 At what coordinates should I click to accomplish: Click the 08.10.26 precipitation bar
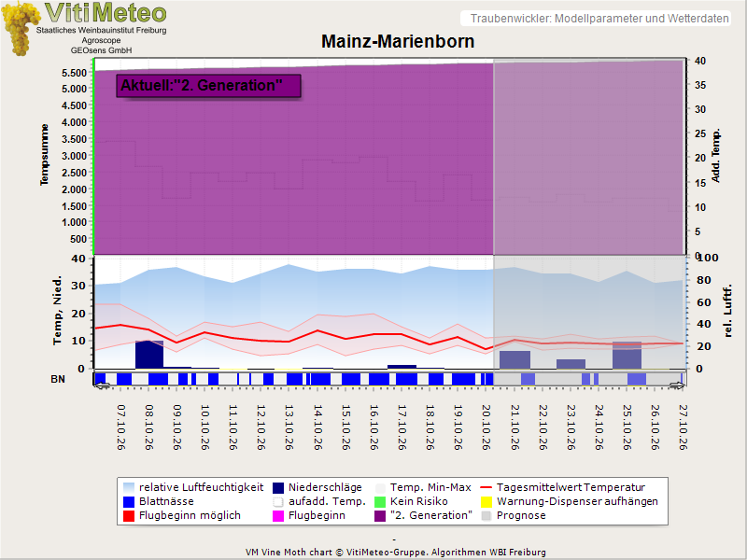(149, 355)
